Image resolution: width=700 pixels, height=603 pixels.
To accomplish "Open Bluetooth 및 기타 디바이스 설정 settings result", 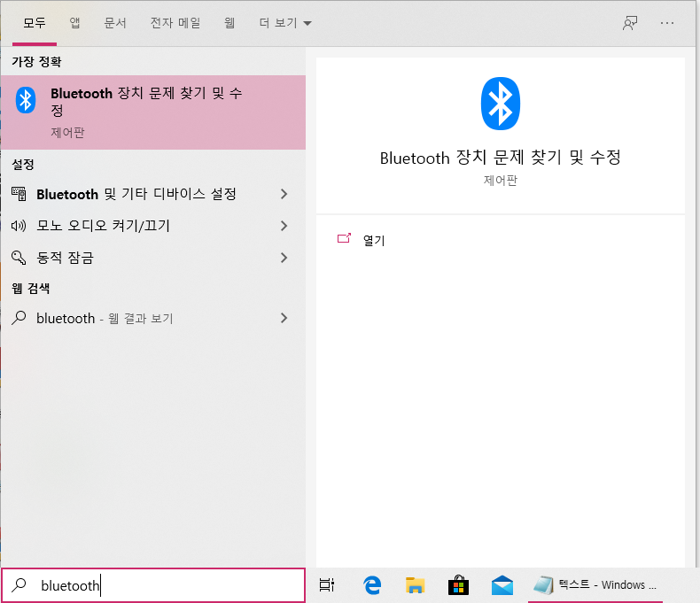I will click(153, 194).
